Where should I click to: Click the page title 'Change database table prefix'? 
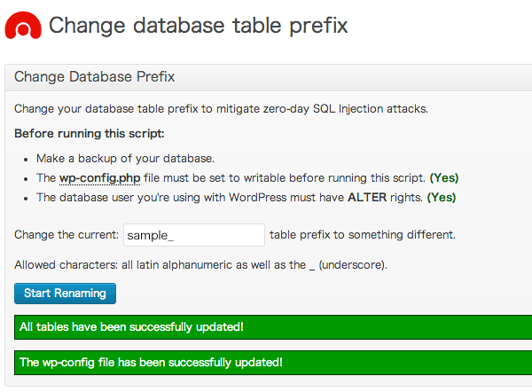pyautogui.click(x=199, y=26)
